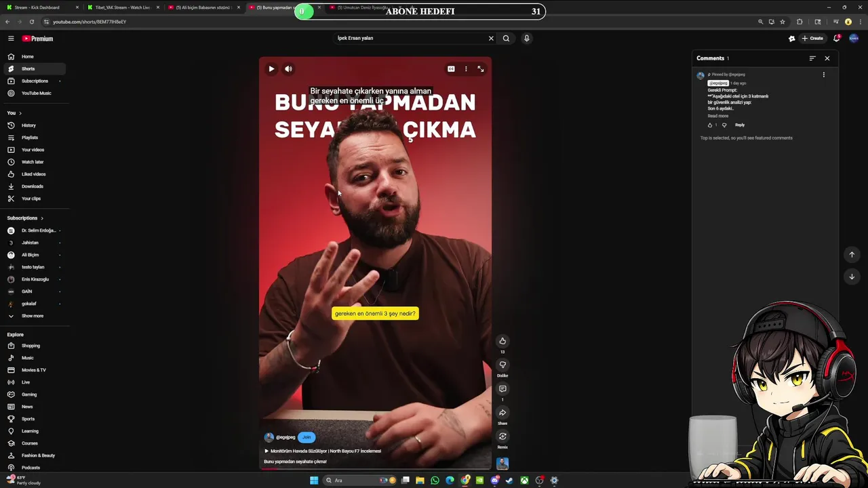Open the Short's three-dot options menu

click(466, 68)
